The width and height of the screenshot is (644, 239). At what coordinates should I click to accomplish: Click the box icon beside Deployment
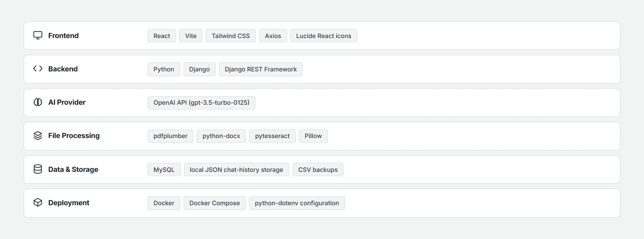coord(38,202)
